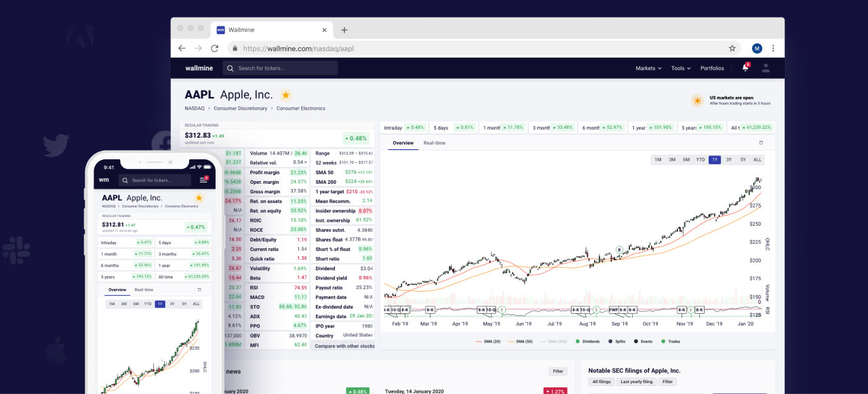868x394 pixels.
Task: Set desktop chart range to 3M
Action: [x=672, y=159]
